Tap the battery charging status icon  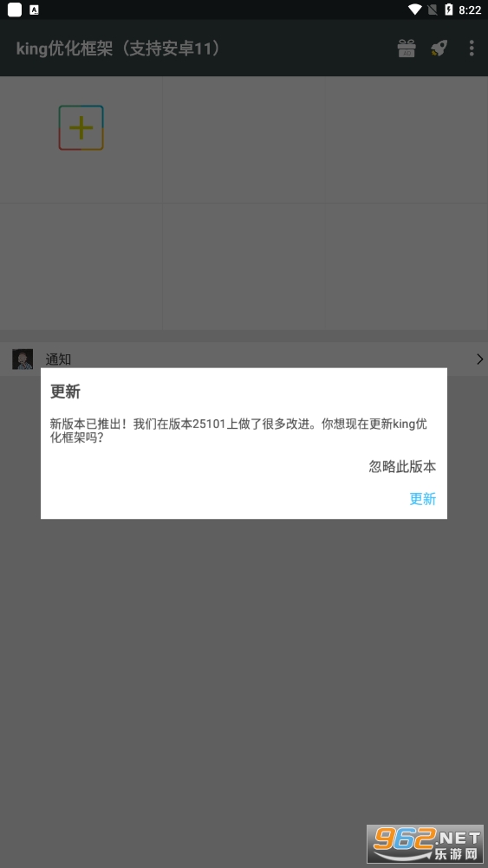[449, 10]
